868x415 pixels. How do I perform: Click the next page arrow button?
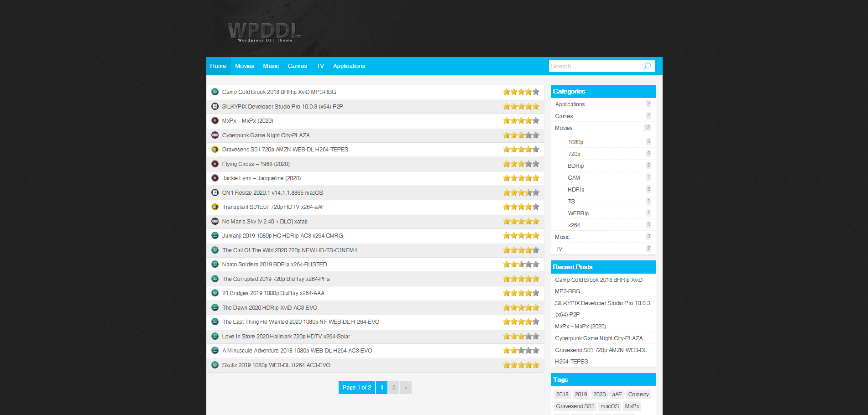click(x=406, y=388)
